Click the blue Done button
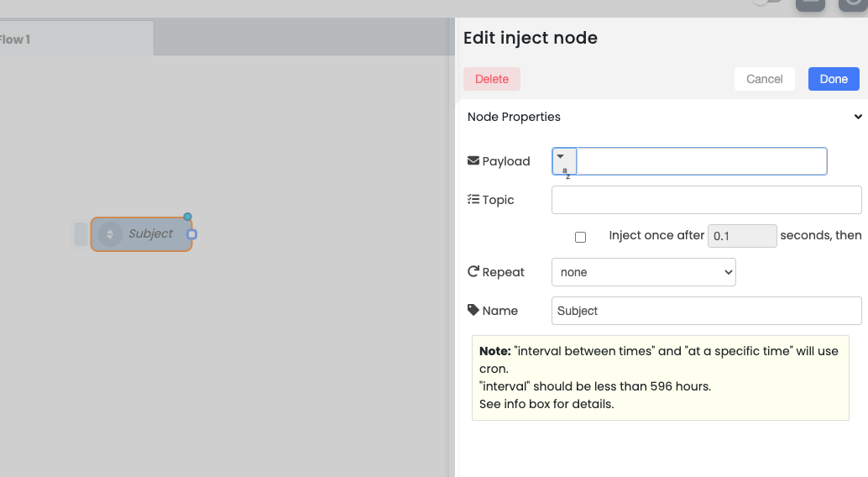This screenshot has height=477, width=868. [833, 79]
